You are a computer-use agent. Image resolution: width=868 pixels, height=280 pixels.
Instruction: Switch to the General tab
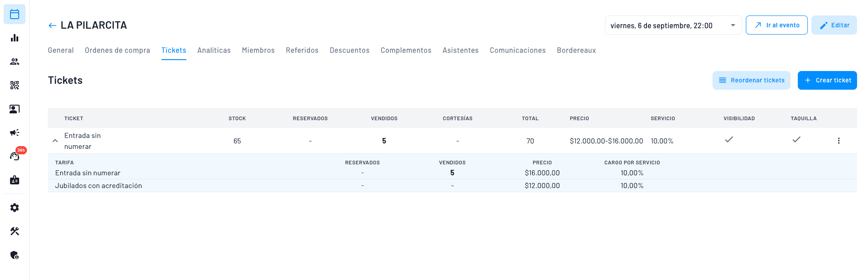(61, 51)
